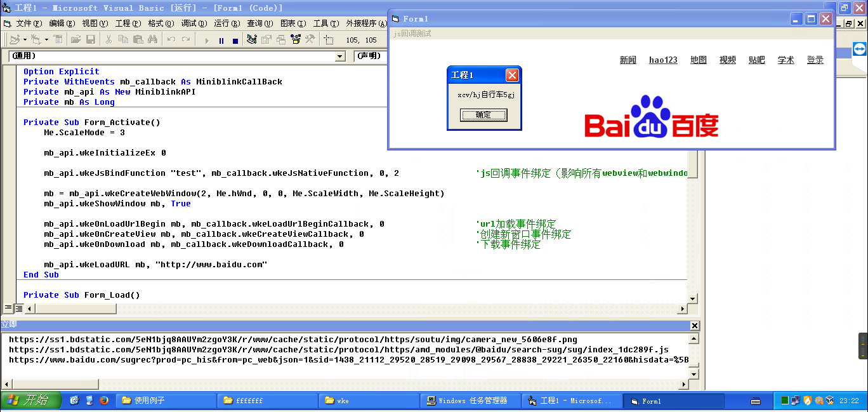
Task: Open the (声明) procedure combo box
Action: pos(371,56)
